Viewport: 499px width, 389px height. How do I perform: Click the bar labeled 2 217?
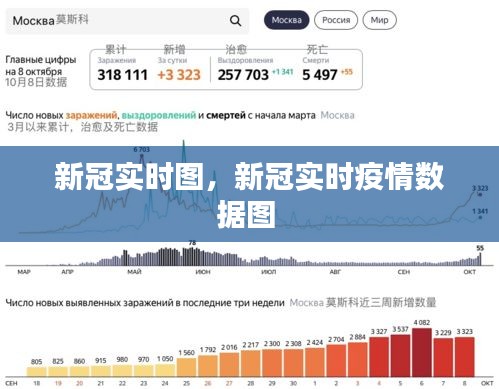coord(251,364)
